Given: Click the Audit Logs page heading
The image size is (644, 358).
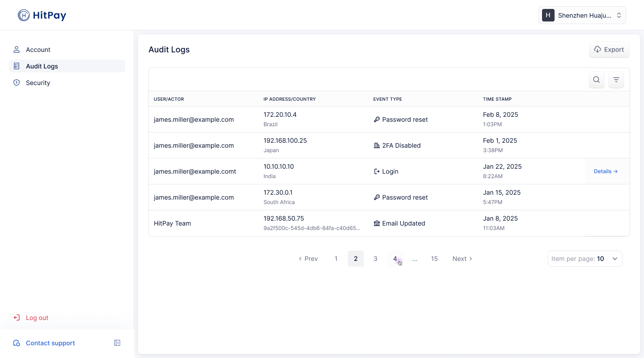Looking at the screenshot, I should coord(169,50).
